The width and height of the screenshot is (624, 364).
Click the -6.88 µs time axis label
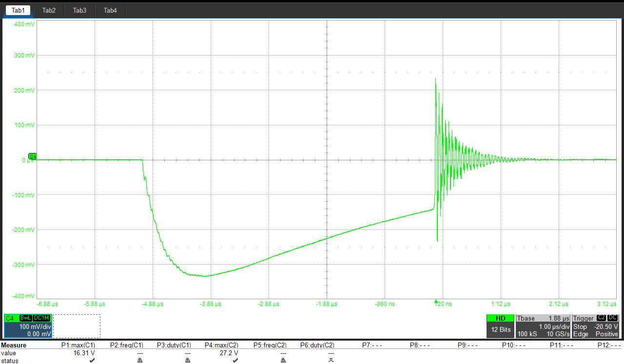(x=48, y=304)
